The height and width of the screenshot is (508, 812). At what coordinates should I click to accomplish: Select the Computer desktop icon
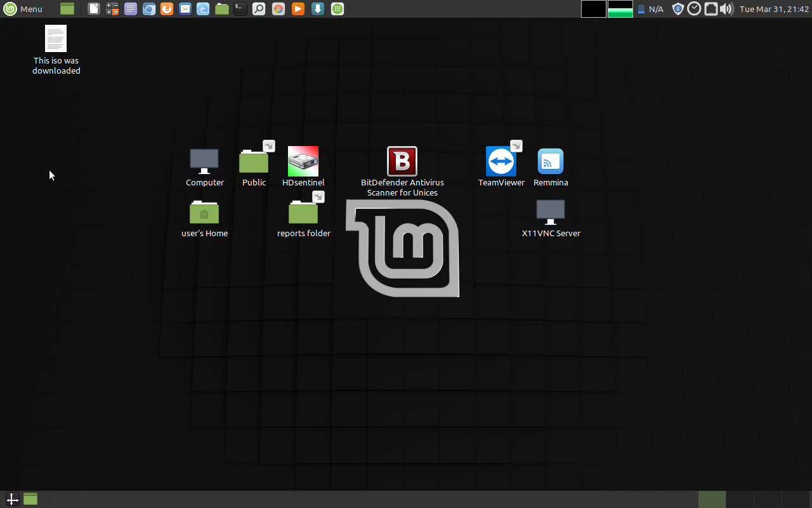(x=204, y=167)
